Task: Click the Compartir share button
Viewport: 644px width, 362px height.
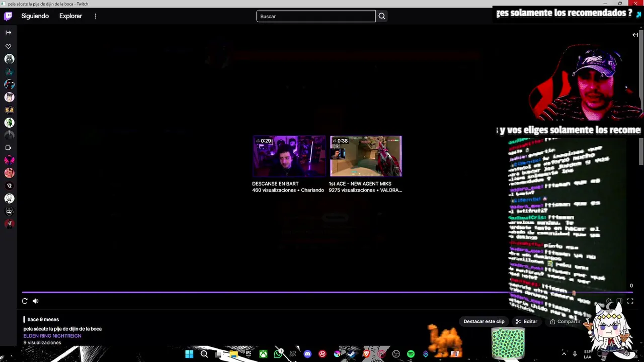Action: (x=565, y=321)
